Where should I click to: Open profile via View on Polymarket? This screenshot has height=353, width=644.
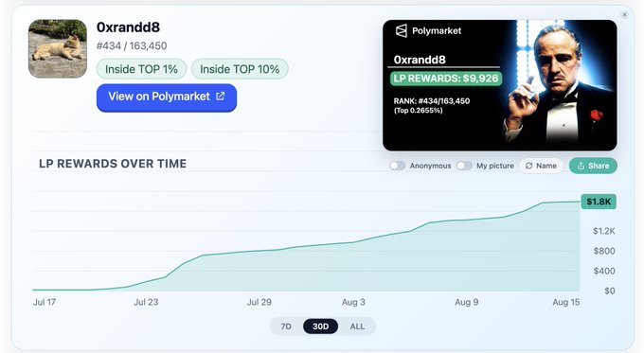[x=167, y=97]
